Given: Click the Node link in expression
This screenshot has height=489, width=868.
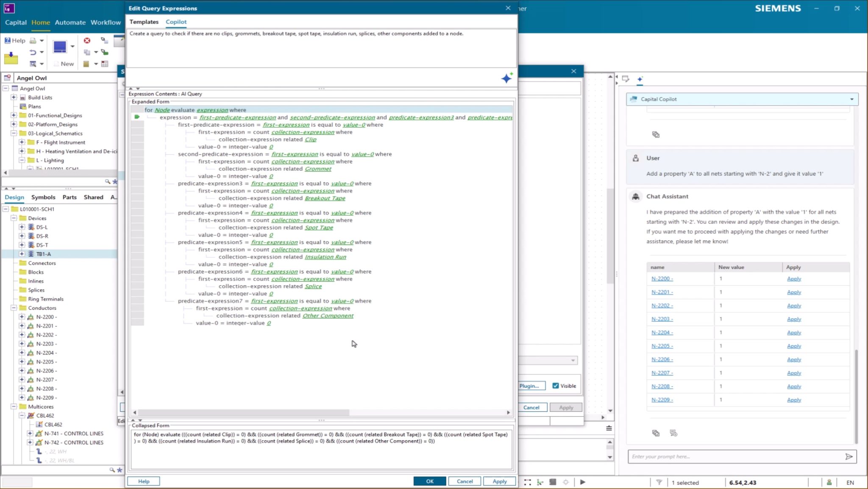Looking at the screenshot, I should 162,110.
